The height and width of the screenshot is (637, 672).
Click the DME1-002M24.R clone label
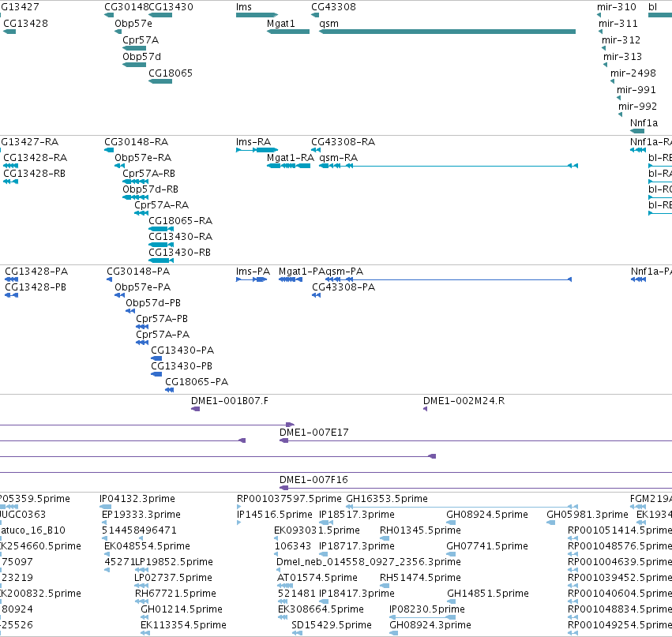pos(464,401)
